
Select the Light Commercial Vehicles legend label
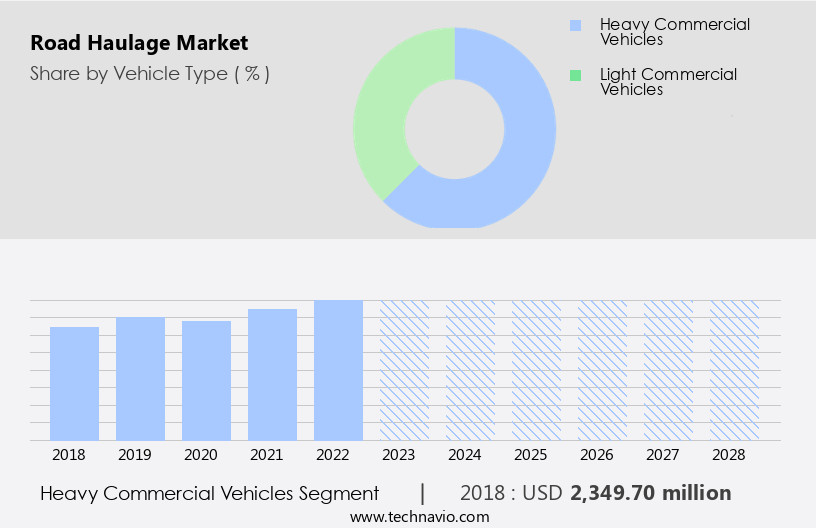click(x=668, y=82)
